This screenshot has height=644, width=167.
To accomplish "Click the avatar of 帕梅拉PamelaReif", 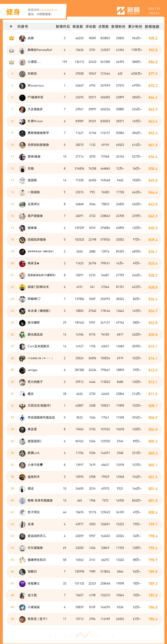I will (22, 50).
